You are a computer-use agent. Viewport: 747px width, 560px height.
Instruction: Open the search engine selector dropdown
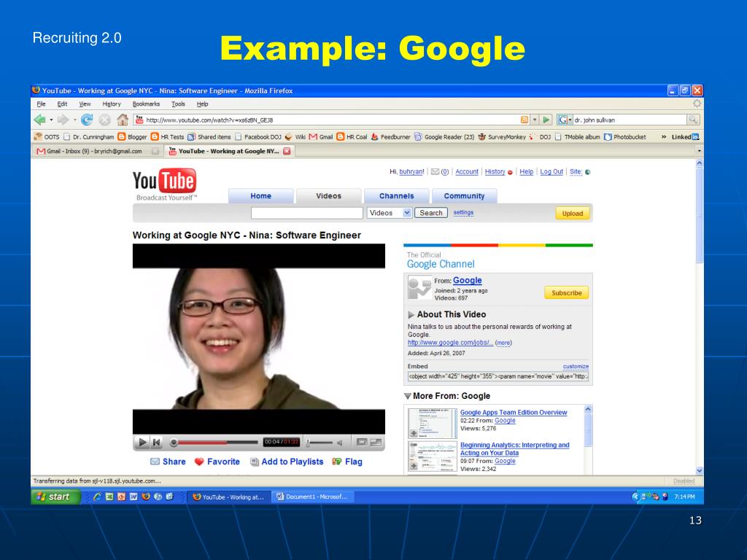[x=570, y=120]
